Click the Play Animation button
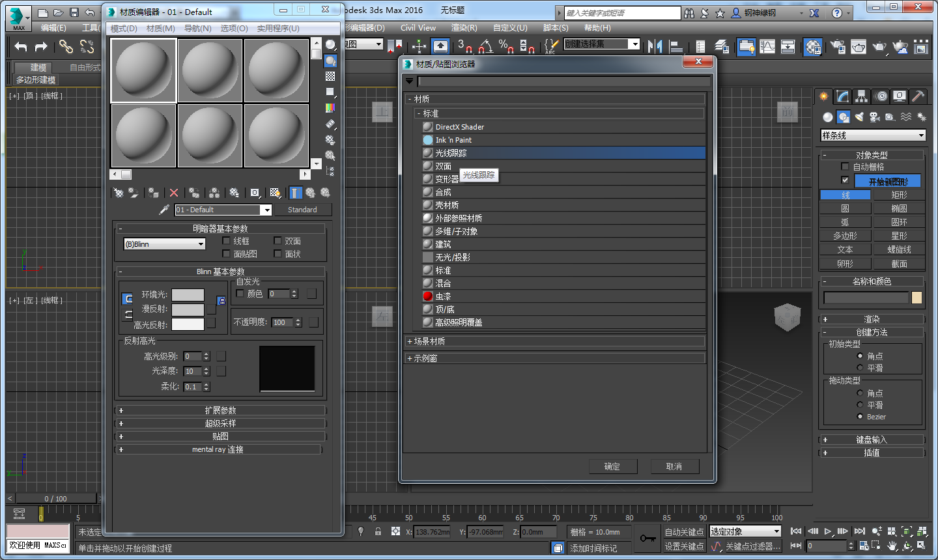 tap(828, 531)
